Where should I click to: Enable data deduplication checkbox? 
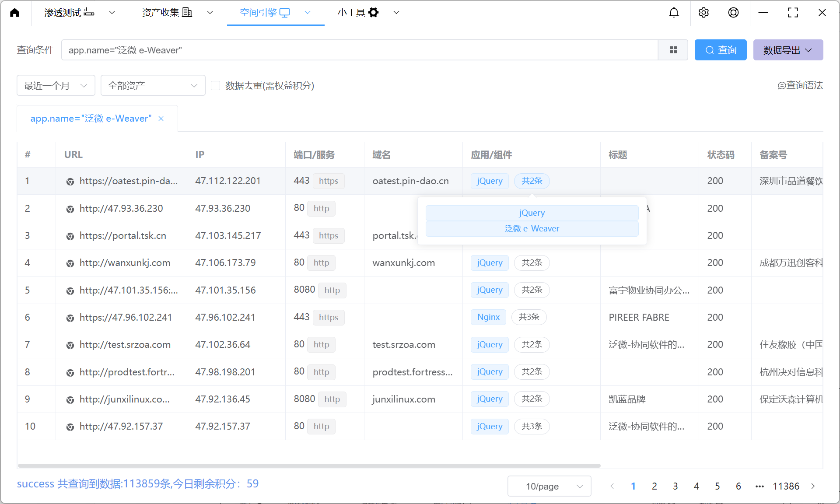click(x=215, y=86)
